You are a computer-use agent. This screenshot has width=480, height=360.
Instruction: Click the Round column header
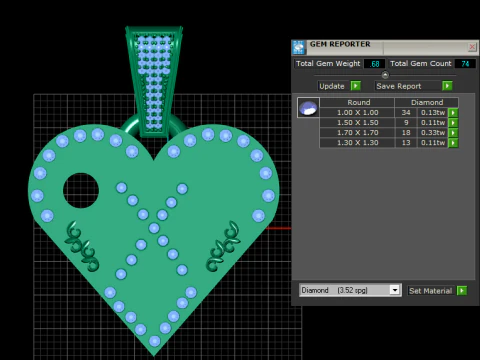pos(357,102)
